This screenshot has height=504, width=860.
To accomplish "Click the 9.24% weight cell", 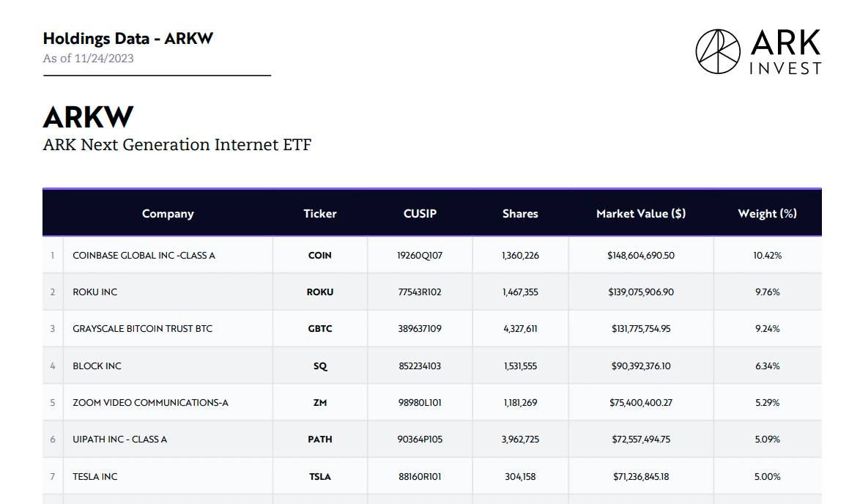I will [767, 329].
